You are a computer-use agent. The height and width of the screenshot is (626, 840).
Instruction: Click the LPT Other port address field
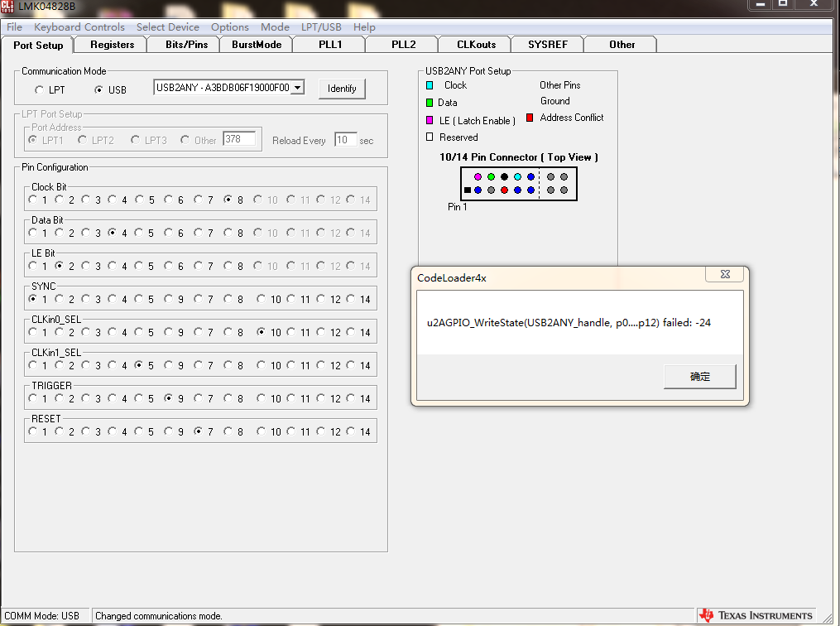(x=239, y=139)
